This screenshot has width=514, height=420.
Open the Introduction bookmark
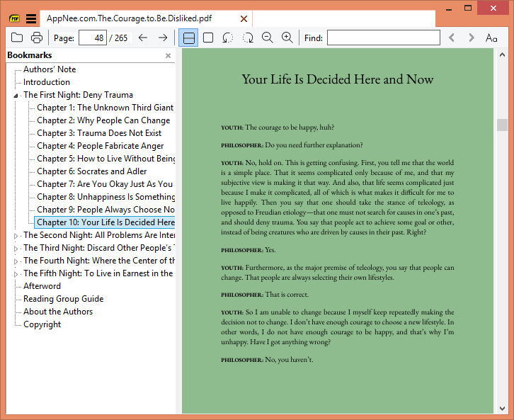coord(47,82)
